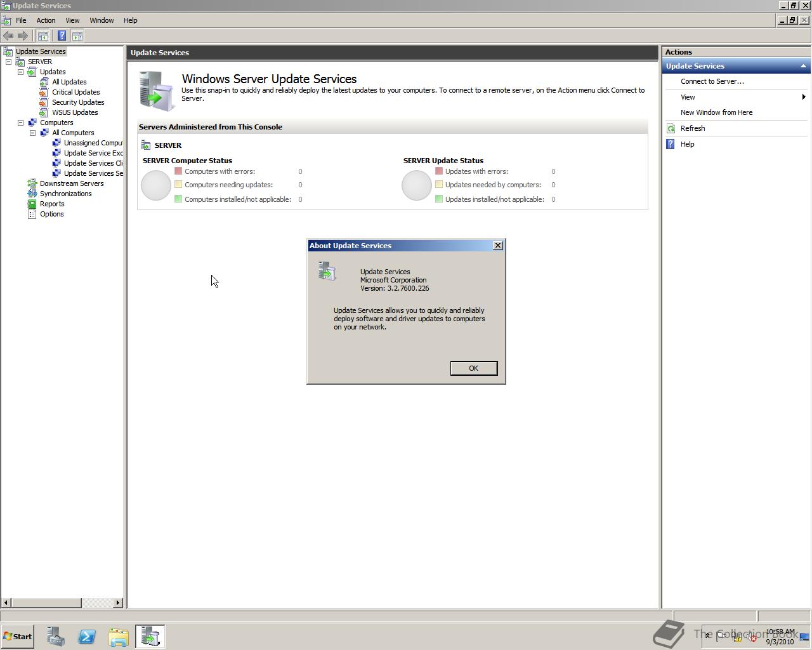Select the Update Services root node icon
The image size is (812, 650).
coord(8,51)
